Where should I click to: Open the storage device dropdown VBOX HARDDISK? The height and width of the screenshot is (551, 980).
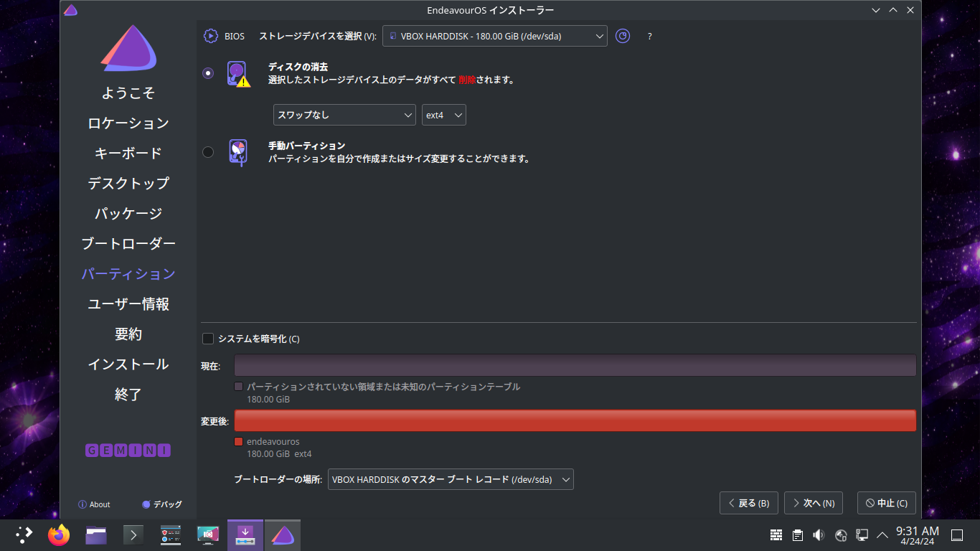click(495, 36)
